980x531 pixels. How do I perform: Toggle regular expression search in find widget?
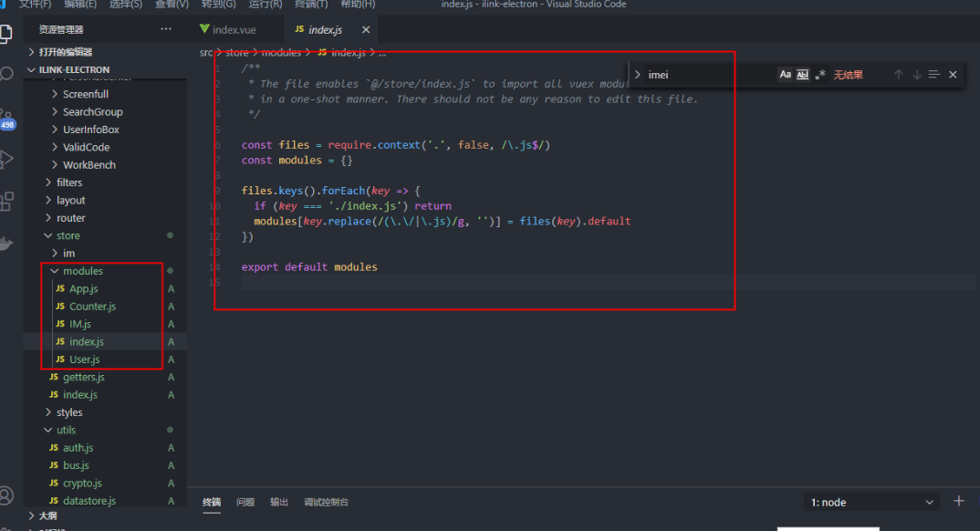click(x=820, y=74)
